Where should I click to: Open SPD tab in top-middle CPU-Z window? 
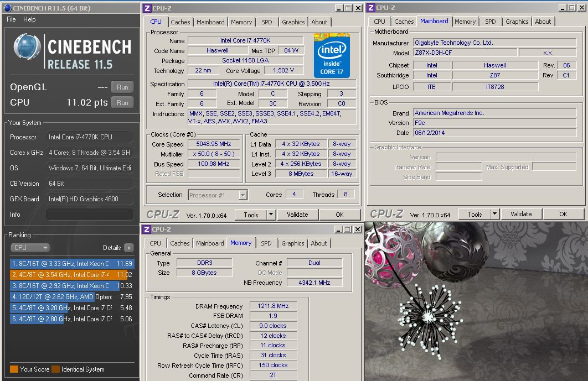(267, 22)
